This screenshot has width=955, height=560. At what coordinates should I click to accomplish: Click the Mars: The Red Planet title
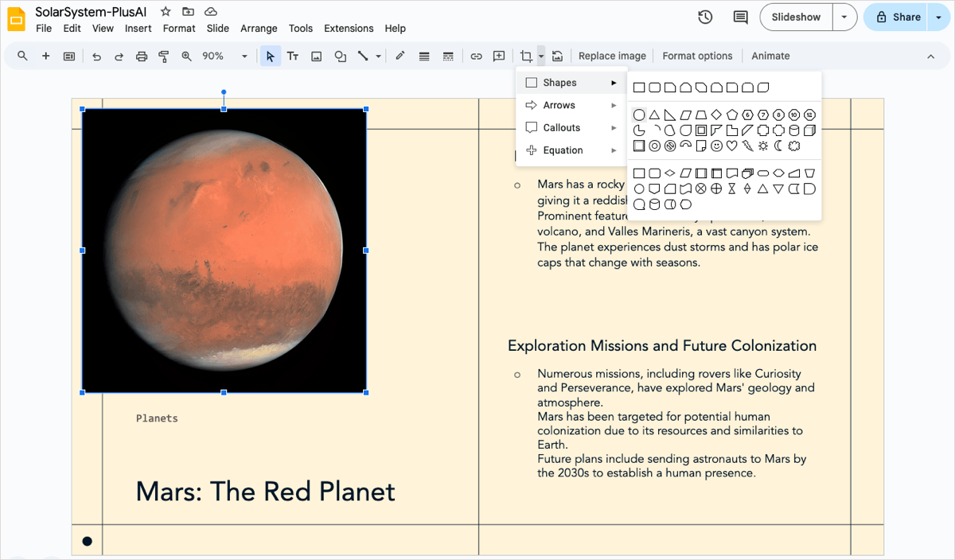(265, 492)
